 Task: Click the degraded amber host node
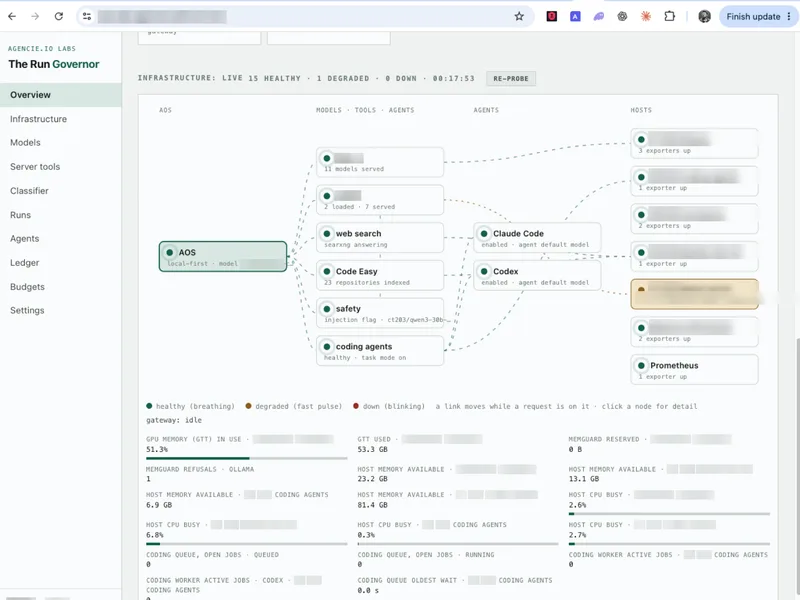[x=694, y=294]
